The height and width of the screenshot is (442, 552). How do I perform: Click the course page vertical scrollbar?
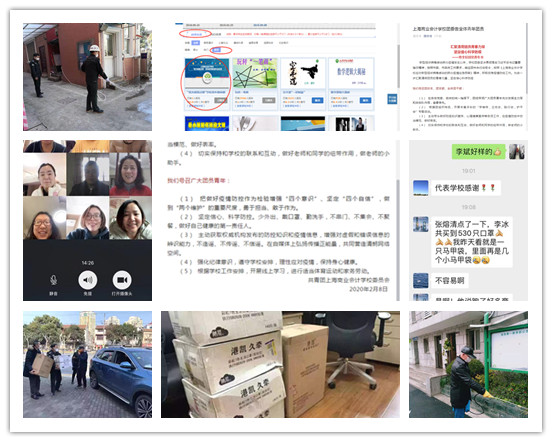click(398, 66)
